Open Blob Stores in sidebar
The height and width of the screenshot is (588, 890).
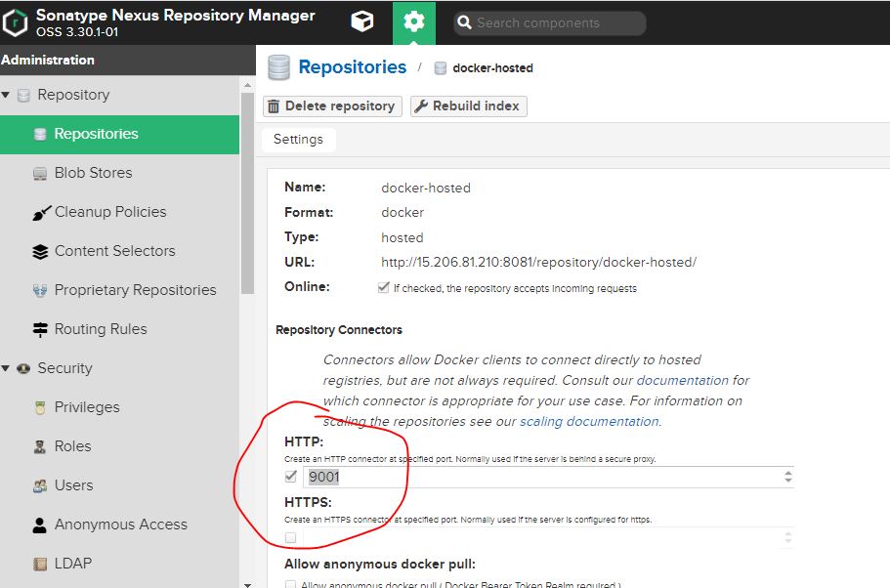coord(93,173)
